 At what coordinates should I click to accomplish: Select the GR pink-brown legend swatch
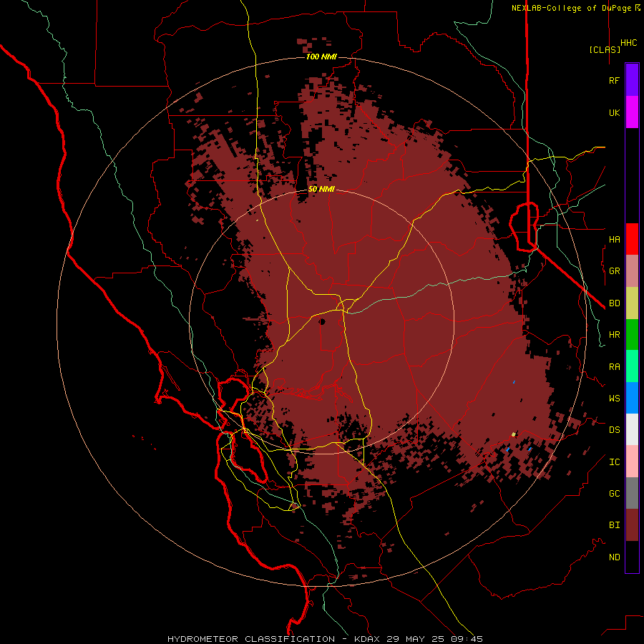(x=632, y=271)
